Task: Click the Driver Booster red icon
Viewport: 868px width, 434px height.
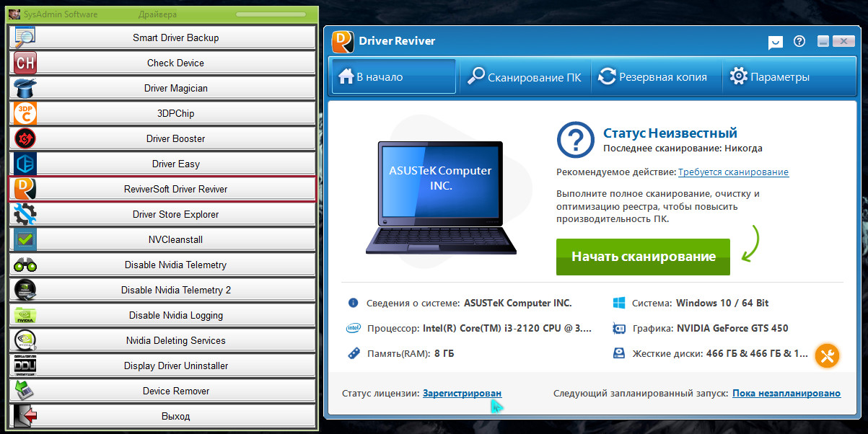Action: tap(25, 138)
